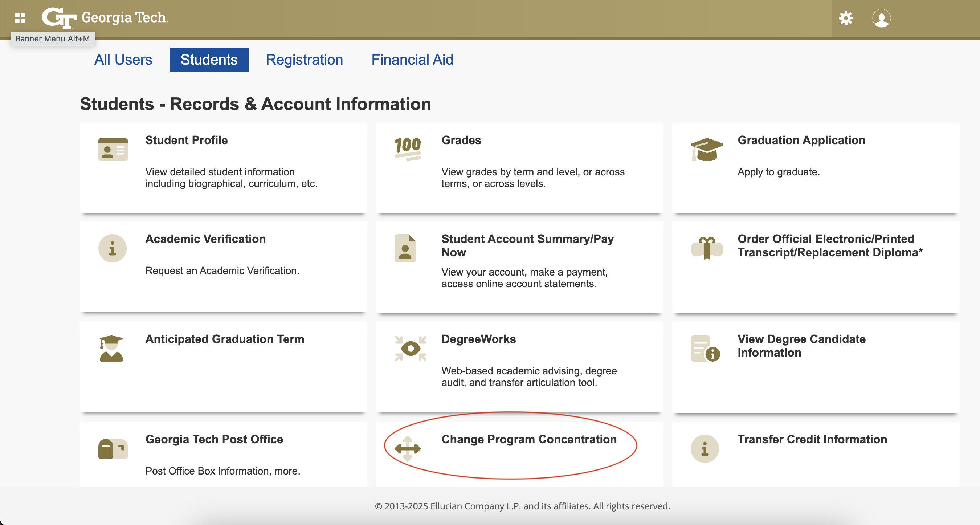The width and height of the screenshot is (980, 525).
Task: Open the Graduation Application link
Action: [x=801, y=140]
